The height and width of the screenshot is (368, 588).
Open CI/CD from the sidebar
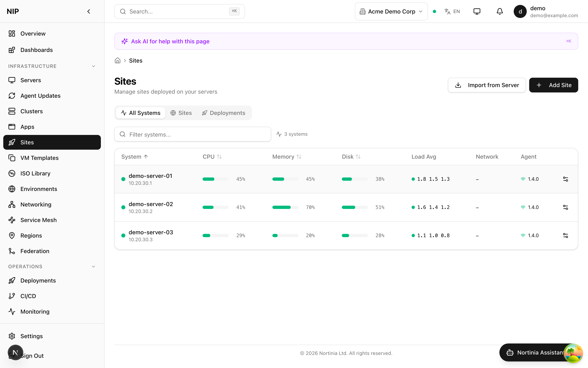coord(52,296)
